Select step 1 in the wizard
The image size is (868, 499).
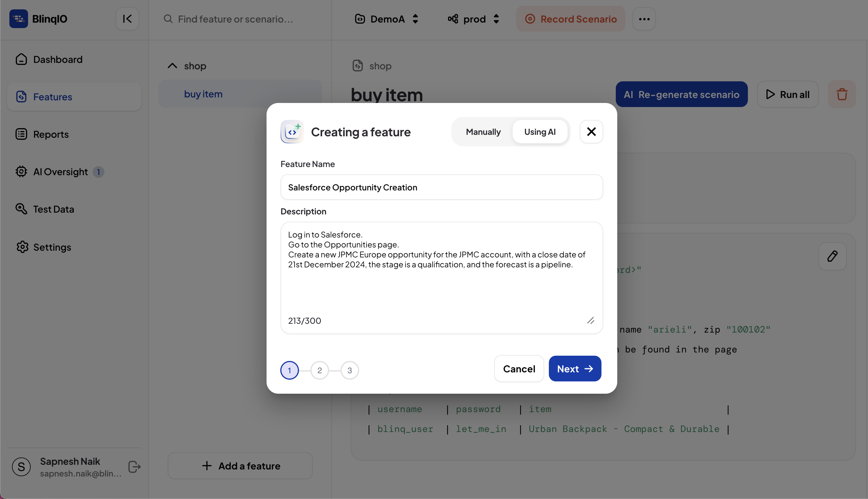[x=289, y=370]
